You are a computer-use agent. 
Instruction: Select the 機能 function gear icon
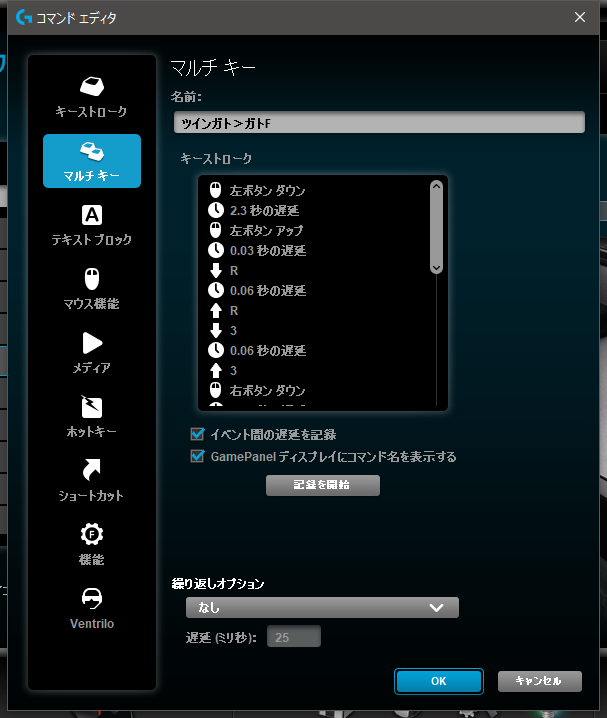[x=91, y=535]
